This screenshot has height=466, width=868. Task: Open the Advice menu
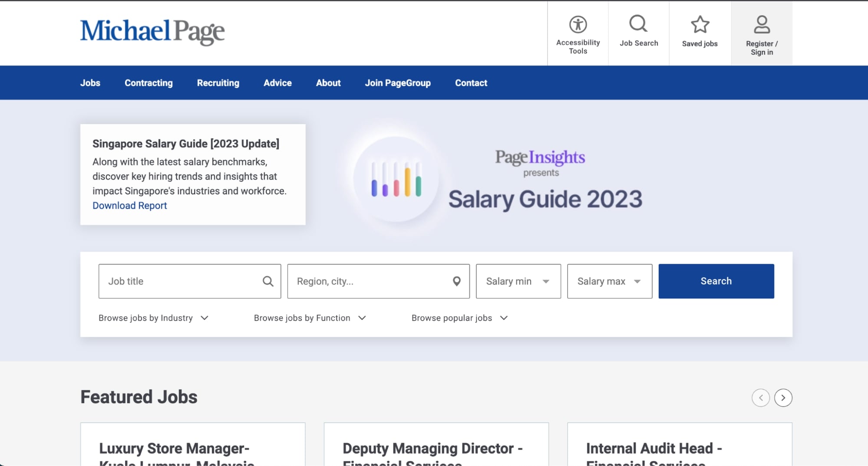[x=277, y=83]
